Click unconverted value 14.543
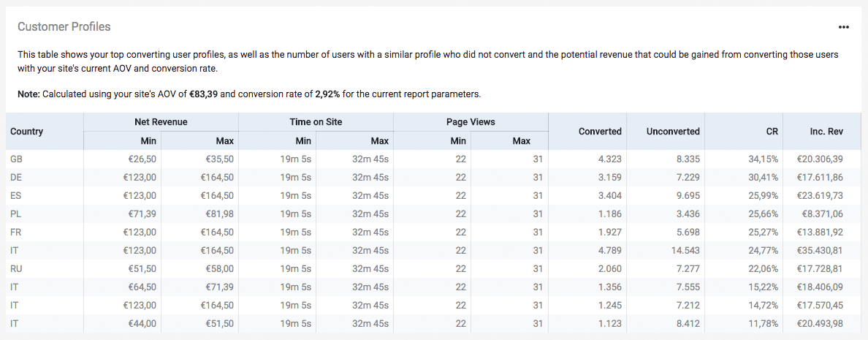This screenshot has height=340, width=868. tap(687, 250)
